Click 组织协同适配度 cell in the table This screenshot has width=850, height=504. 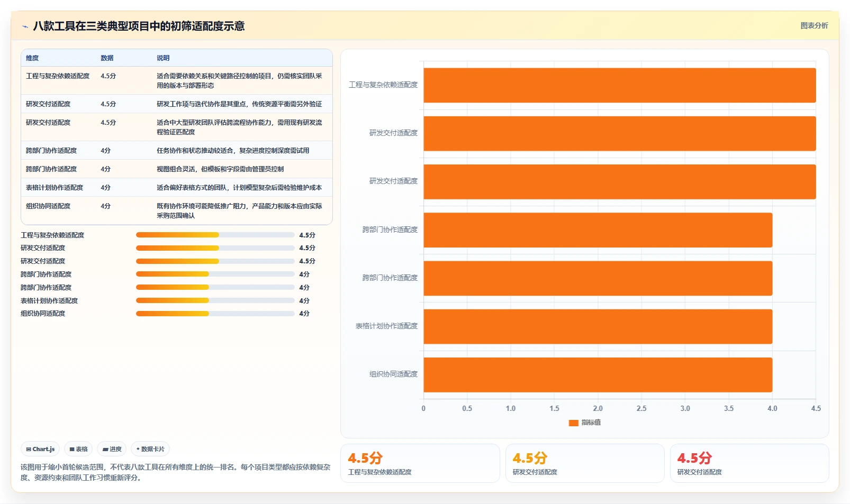click(x=48, y=206)
